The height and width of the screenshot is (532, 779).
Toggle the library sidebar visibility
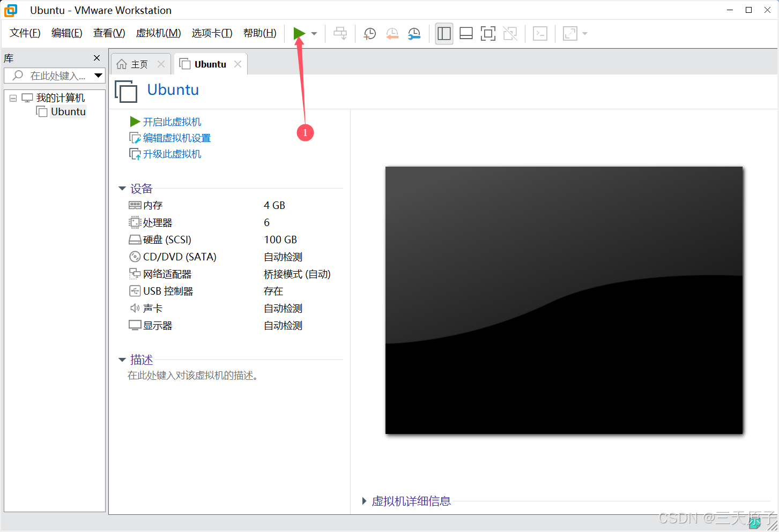click(444, 33)
